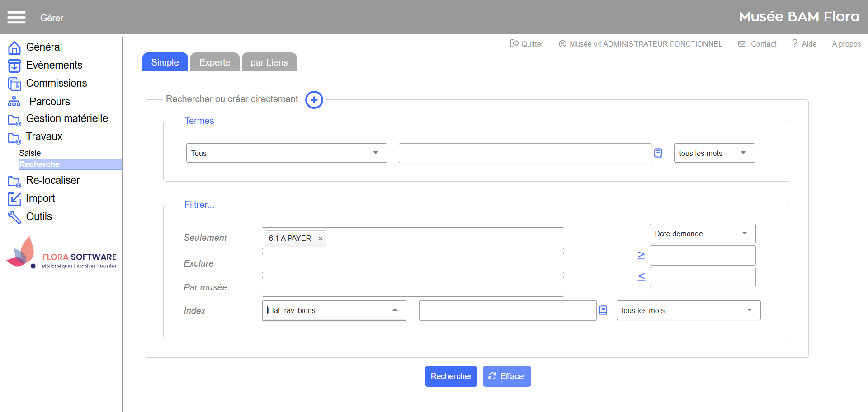This screenshot has width=868, height=412.
Task: Open the Date demande dropdown
Action: tap(702, 234)
